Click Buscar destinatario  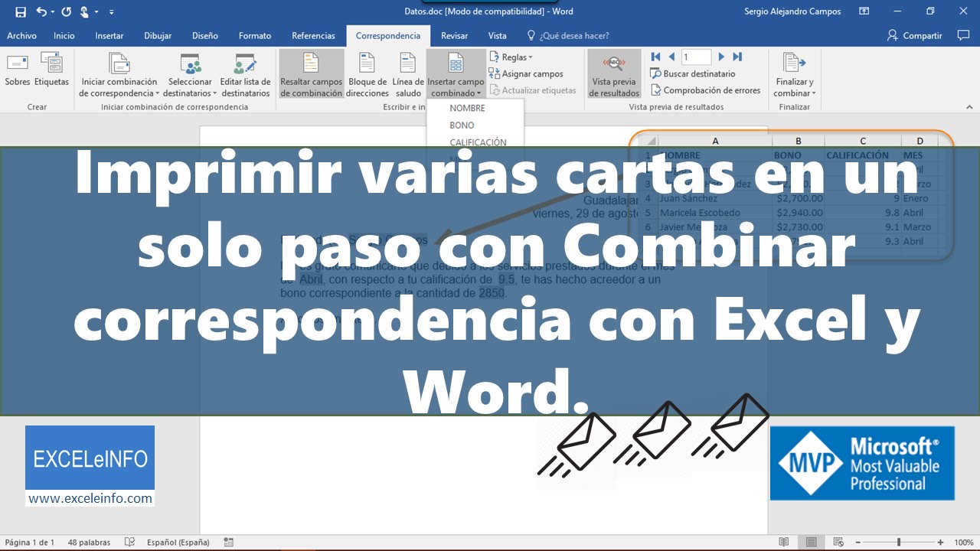[x=693, y=73]
